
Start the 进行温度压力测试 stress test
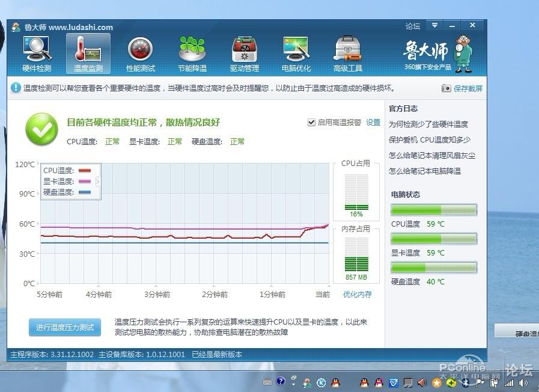[x=65, y=327]
